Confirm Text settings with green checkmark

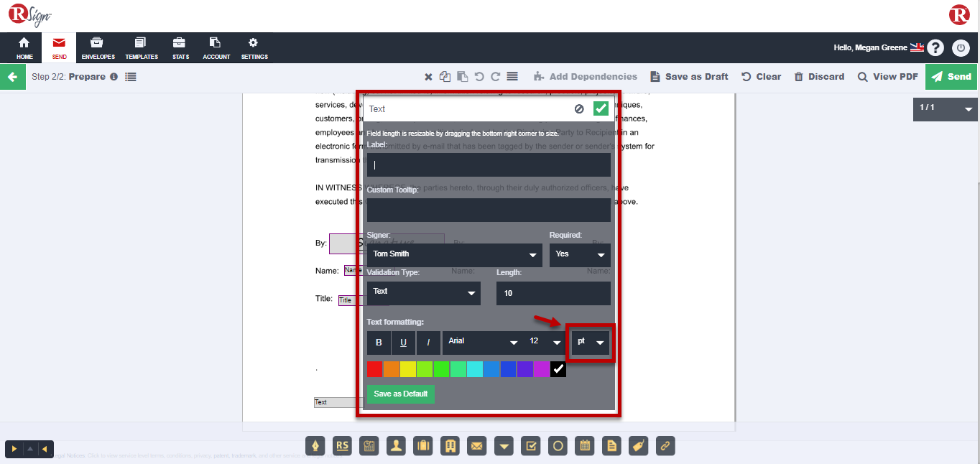coord(601,108)
